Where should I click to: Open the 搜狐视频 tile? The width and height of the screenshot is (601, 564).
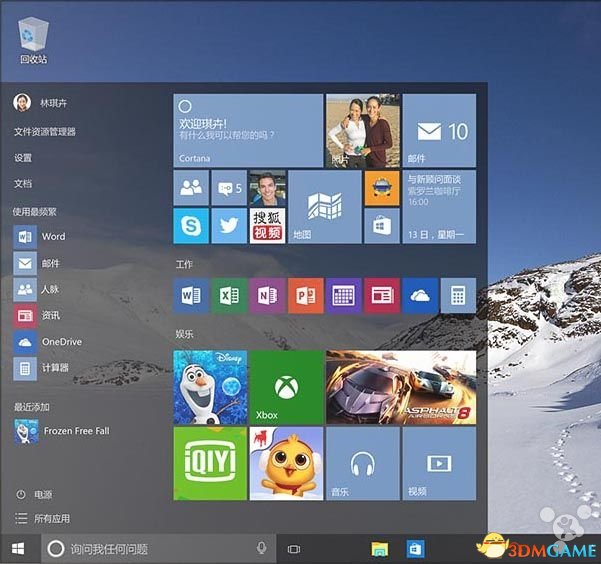pos(268,226)
